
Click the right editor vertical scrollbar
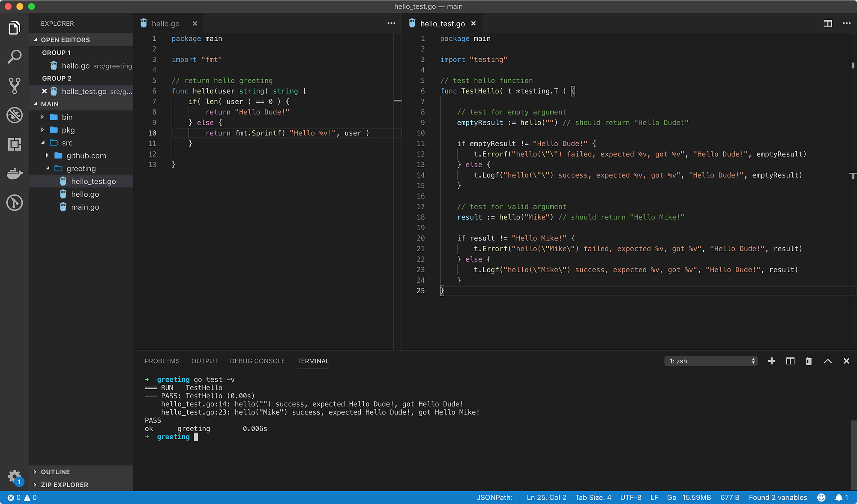pyautogui.click(x=853, y=191)
